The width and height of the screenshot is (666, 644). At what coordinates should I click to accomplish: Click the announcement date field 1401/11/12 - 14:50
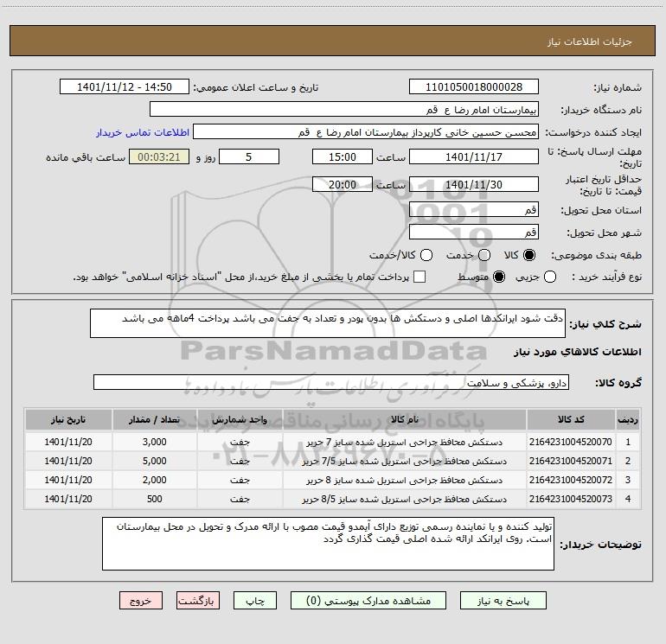tap(124, 86)
